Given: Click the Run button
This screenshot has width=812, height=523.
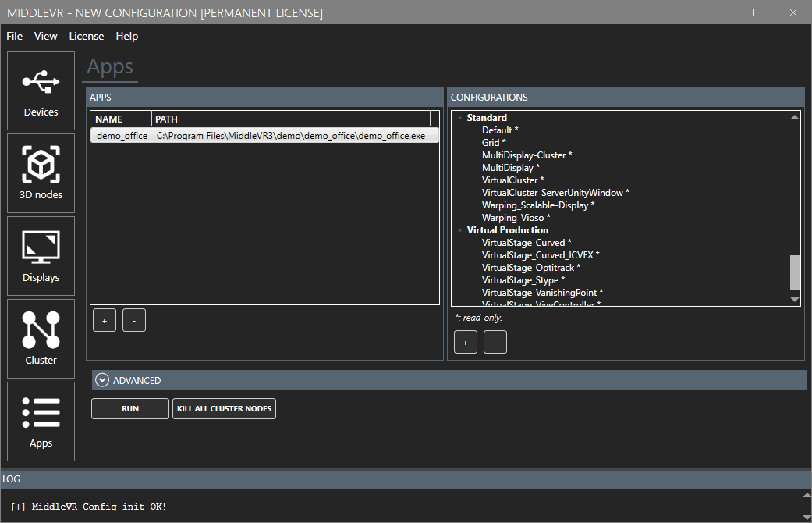Looking at the screenshot, I should pos(130,408).
